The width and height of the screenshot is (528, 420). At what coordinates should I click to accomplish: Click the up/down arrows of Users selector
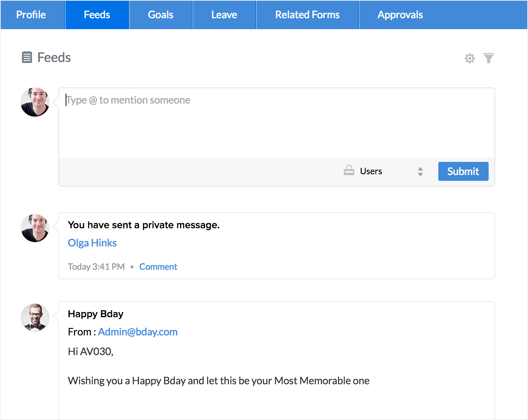click(420, 172)
